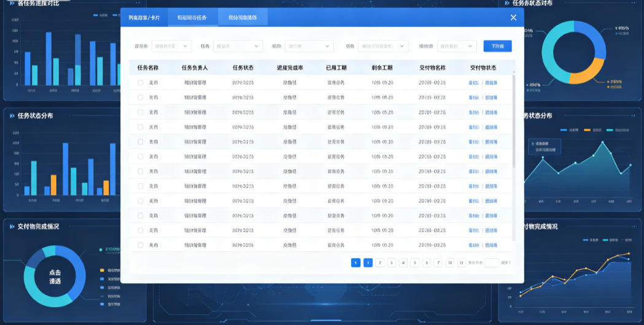Tick the checkbox in the fifth table row
The height and width of the screenshot is (325, 644).
pos(141,142)
